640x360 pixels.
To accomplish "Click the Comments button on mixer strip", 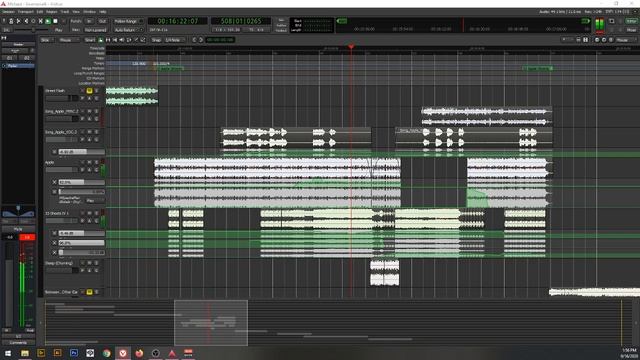I will (18, 342).
